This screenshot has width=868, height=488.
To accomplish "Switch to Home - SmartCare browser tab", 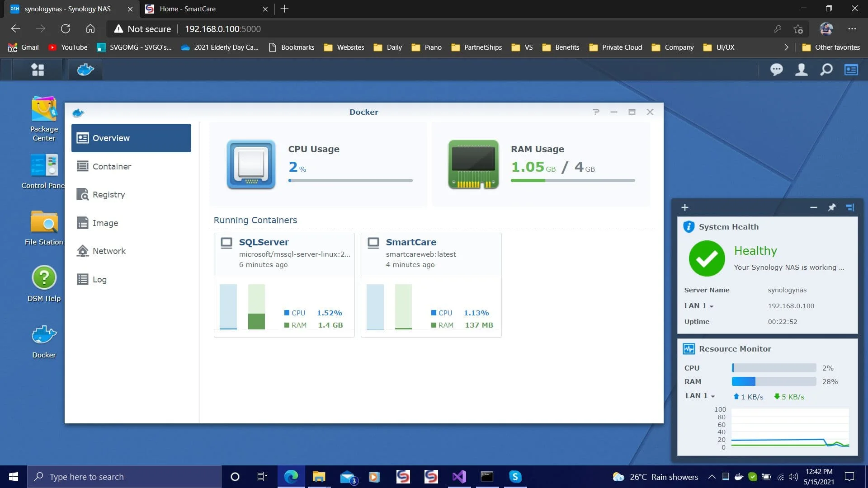I will [x=206, y=9].
